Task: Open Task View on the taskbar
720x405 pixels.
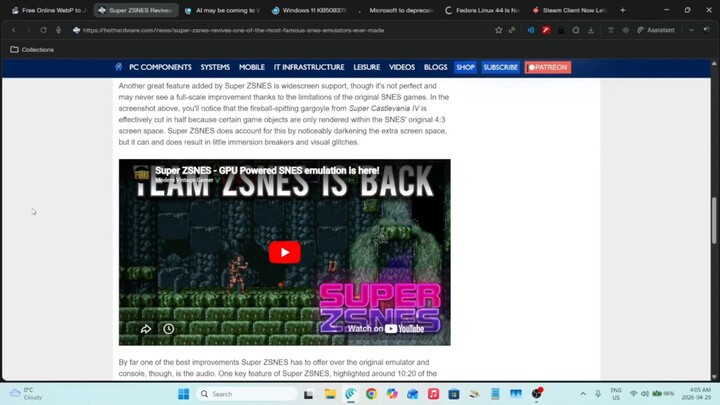Action: pos(309,394)
